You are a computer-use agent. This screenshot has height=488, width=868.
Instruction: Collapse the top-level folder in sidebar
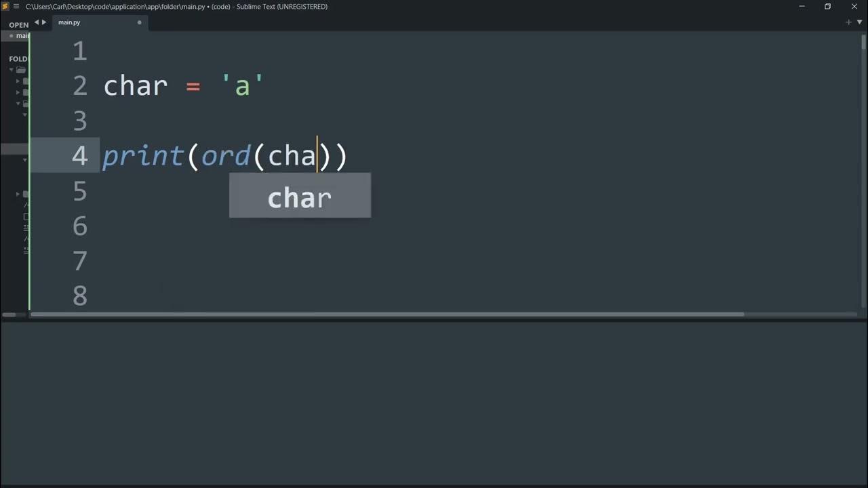click(x=12, y=70)
